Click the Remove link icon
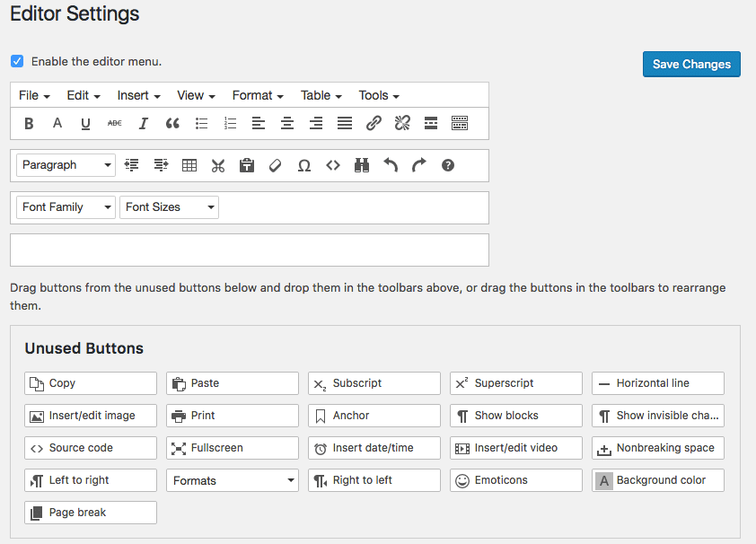The height and width of the screenshot is (544, 756). coord(402,123)
